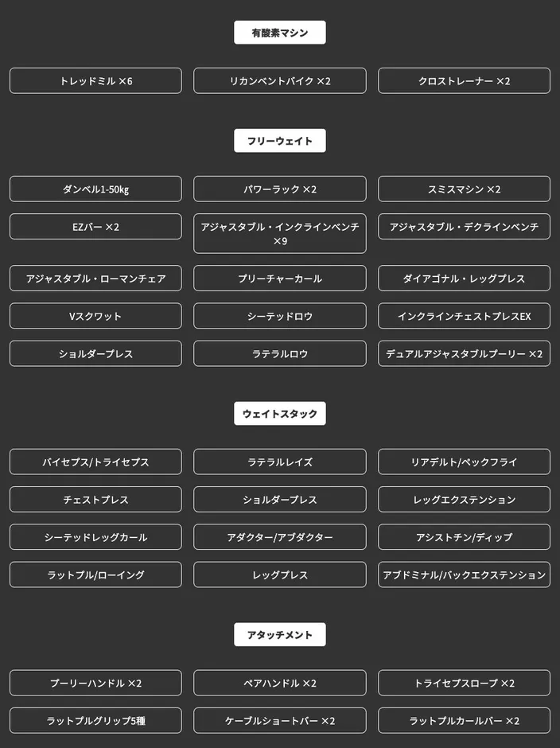Select the Vスクワット machine
The width and height of the screenshot is (560, 748).
pyautogui.click(x=95, y=316)
